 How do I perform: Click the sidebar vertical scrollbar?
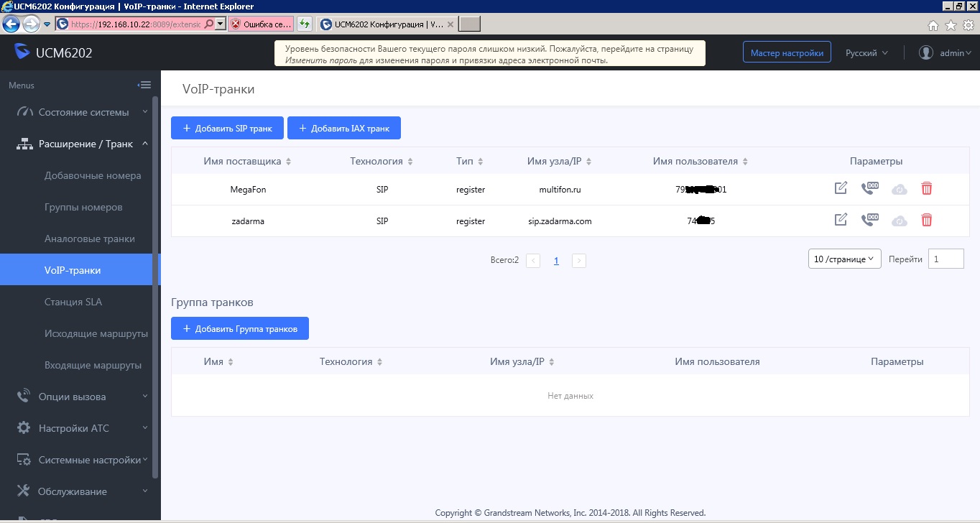(x=156, y=287)
